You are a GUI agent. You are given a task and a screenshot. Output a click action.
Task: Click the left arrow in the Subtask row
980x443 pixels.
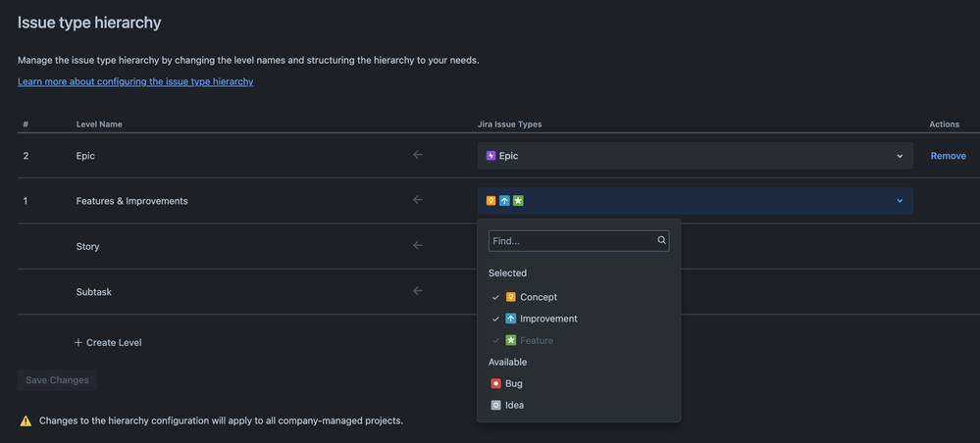click(418, 291)
